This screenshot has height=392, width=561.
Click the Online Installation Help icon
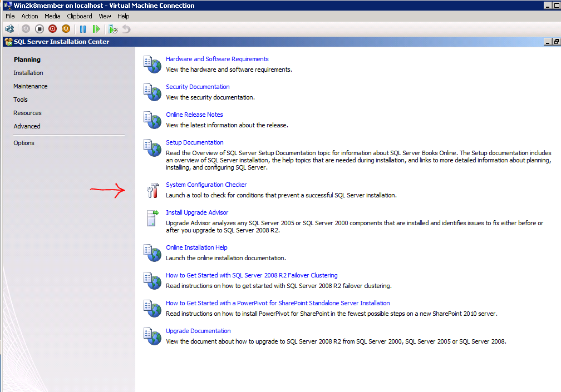click(x=152, y=253)
